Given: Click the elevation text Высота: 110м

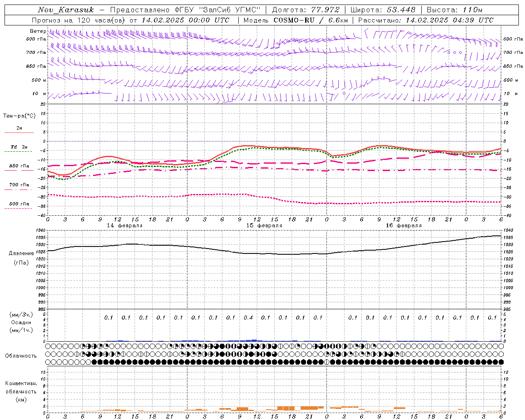Looking at the screenshot, I should coord(454,10).
